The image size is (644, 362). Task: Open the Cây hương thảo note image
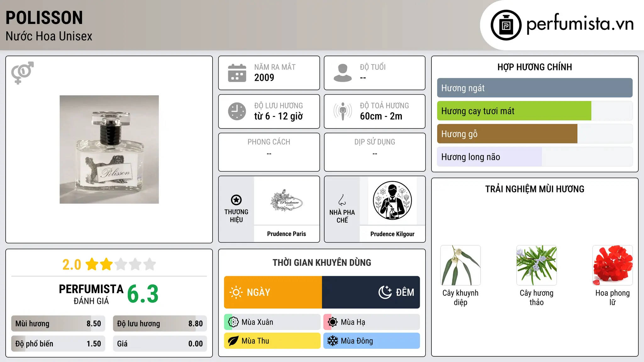pos(536,265)
